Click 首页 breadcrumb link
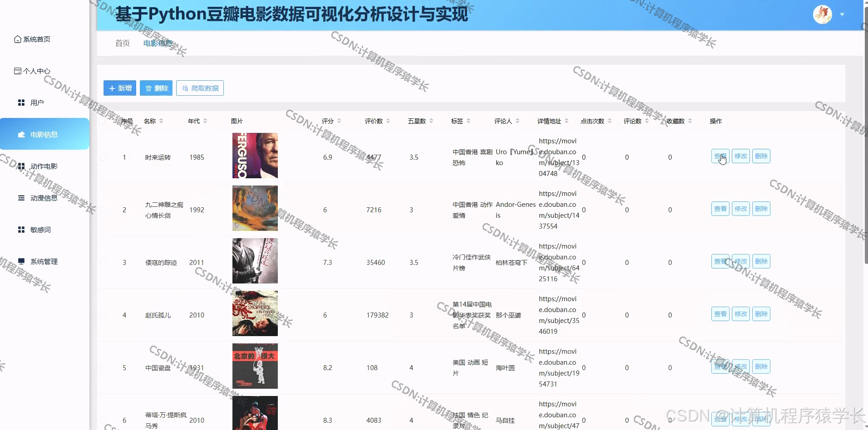868x430 pixels. coord(123,43)
